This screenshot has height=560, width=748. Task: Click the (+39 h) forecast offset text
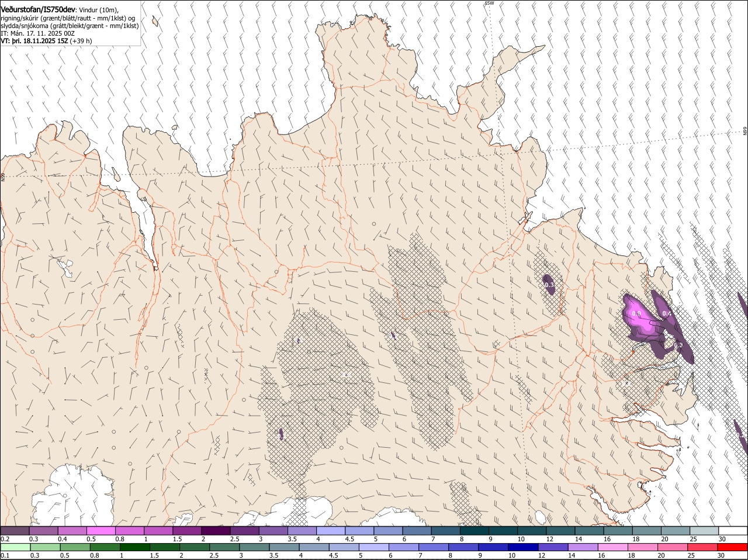point(81,41)
